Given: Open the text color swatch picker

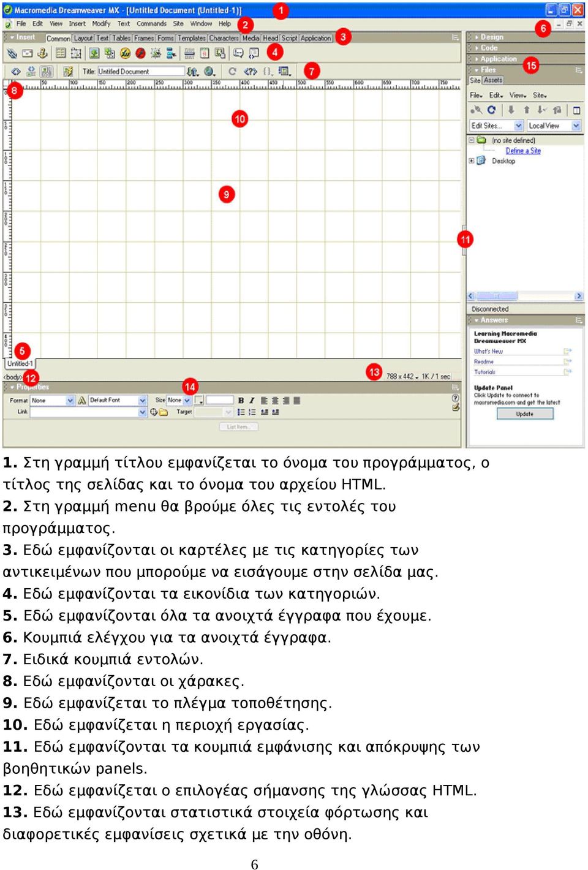Looking at the screenshot, I should pos(198,401).
